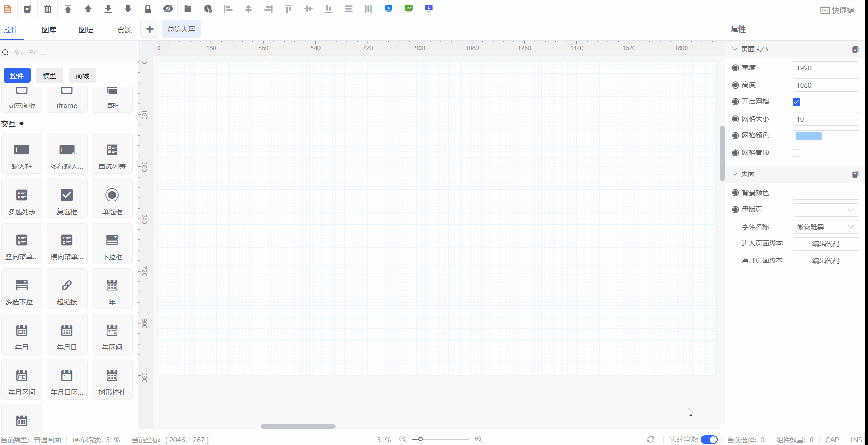Open the 字体名称 font dropdown

pyautogui.click(x=826, y=227)
